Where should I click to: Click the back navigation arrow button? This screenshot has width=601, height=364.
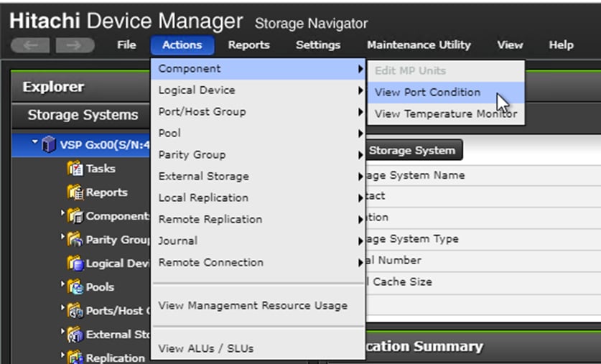(x=30, y=45)
